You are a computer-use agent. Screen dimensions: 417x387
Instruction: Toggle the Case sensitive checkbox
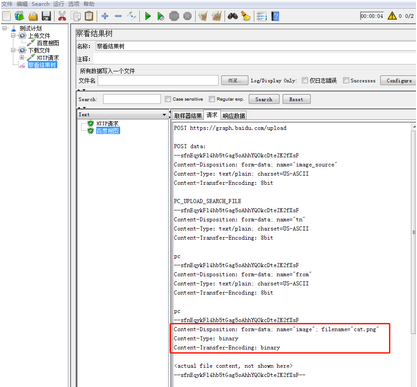[168, 99]
